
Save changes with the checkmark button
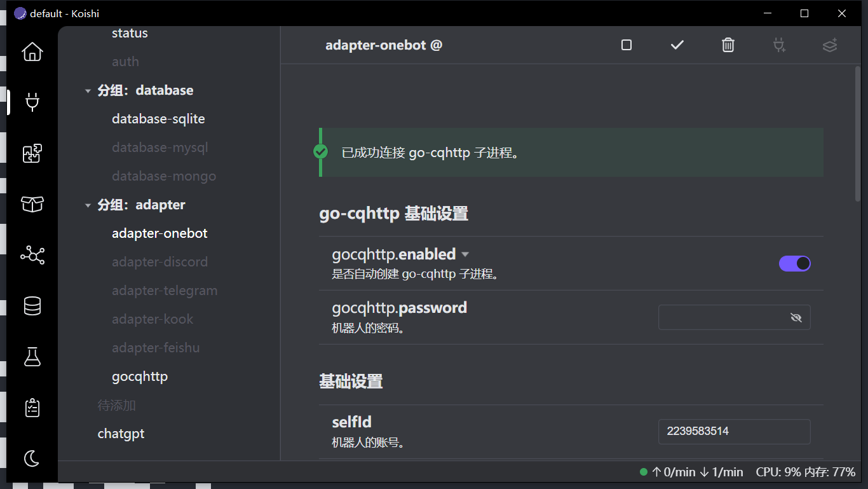677,45
